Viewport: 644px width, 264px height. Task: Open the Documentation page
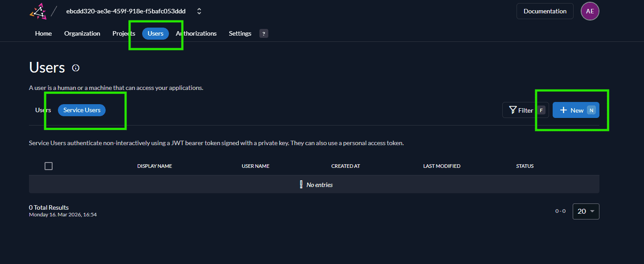pyautogui.click(x=545, y=11)
